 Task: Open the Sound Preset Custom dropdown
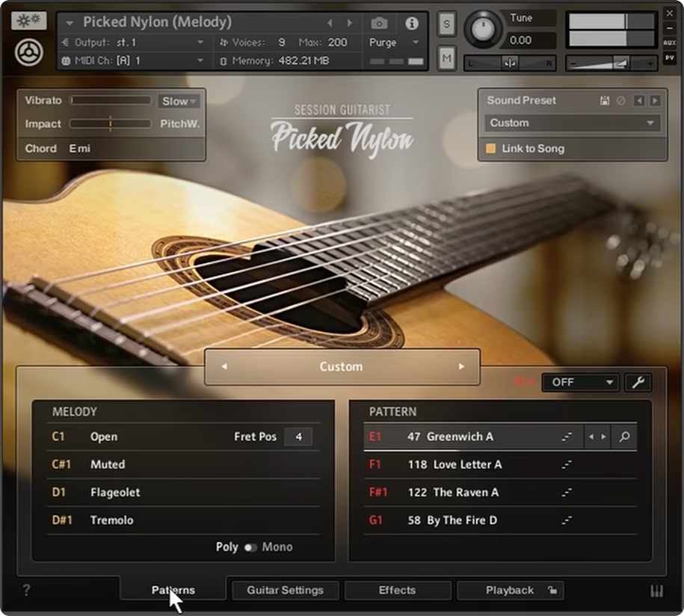tap(572, 123)
